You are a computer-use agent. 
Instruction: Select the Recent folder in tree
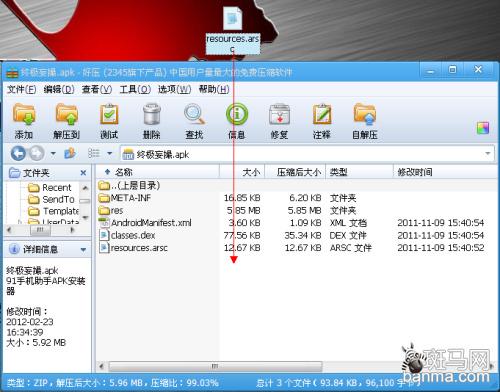(50, 188)
